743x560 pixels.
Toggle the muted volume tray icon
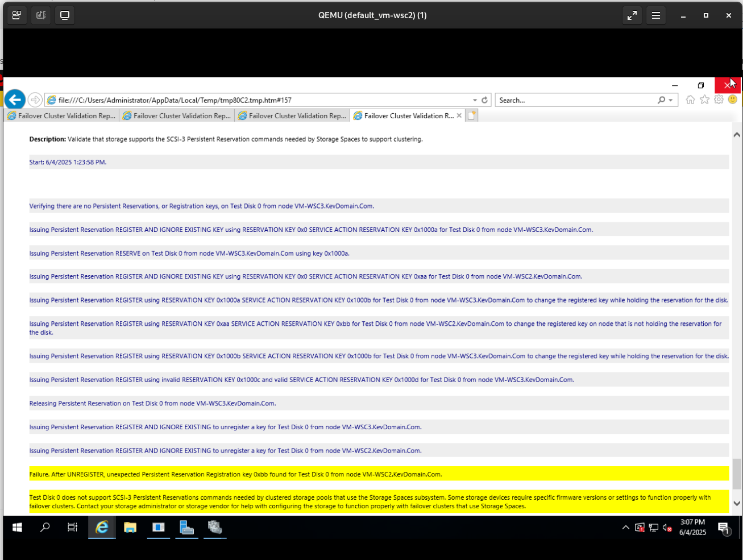pyautogui.click(x=668, y=528)
